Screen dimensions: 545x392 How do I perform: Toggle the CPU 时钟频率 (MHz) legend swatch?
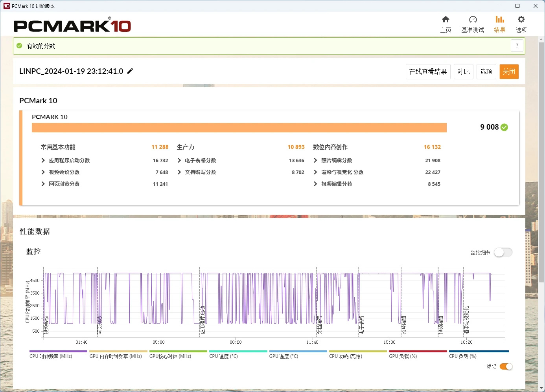coord(58,352)
